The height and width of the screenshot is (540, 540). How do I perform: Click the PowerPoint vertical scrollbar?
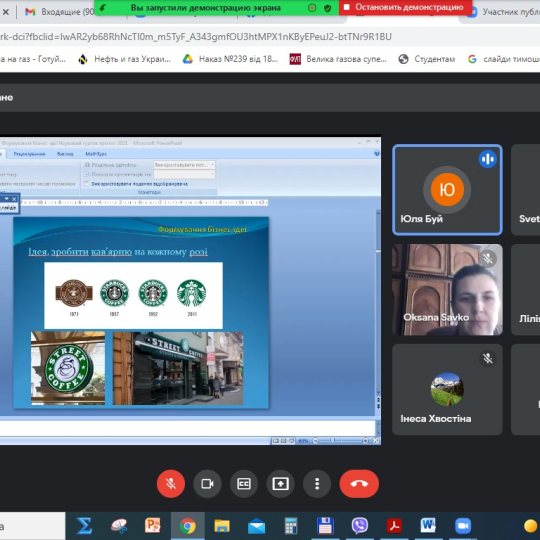pos(378,303)
